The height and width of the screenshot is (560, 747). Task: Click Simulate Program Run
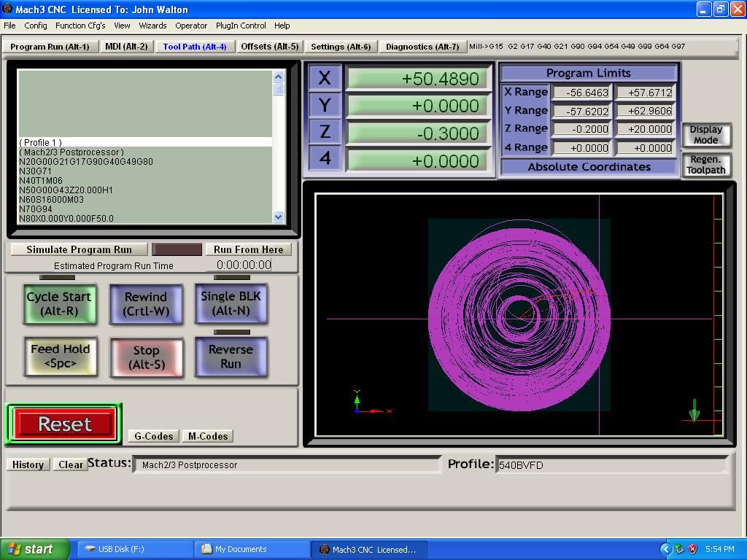coord(79,249)
